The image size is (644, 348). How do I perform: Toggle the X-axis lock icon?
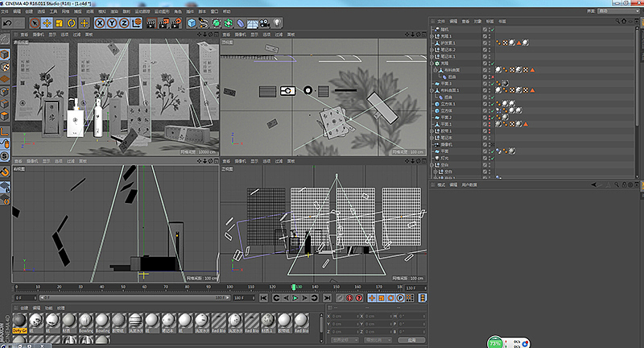(x=100, y=23)
